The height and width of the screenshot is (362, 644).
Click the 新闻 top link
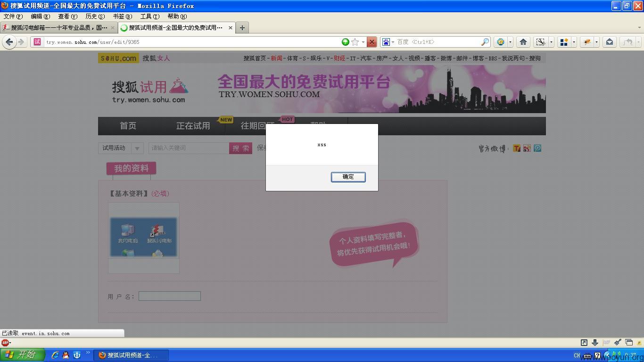(x=276, y=58)
